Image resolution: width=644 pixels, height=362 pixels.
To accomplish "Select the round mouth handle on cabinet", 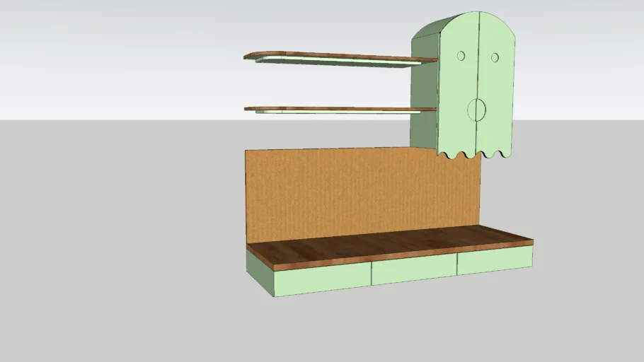I will click(x=476, y=108).
